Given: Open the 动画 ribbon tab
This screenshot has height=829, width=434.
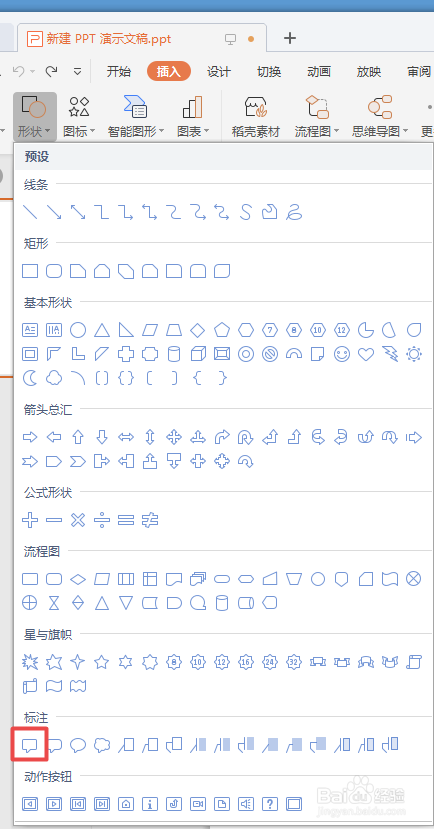Looking at the screenshot, I should tap(319, 72).
